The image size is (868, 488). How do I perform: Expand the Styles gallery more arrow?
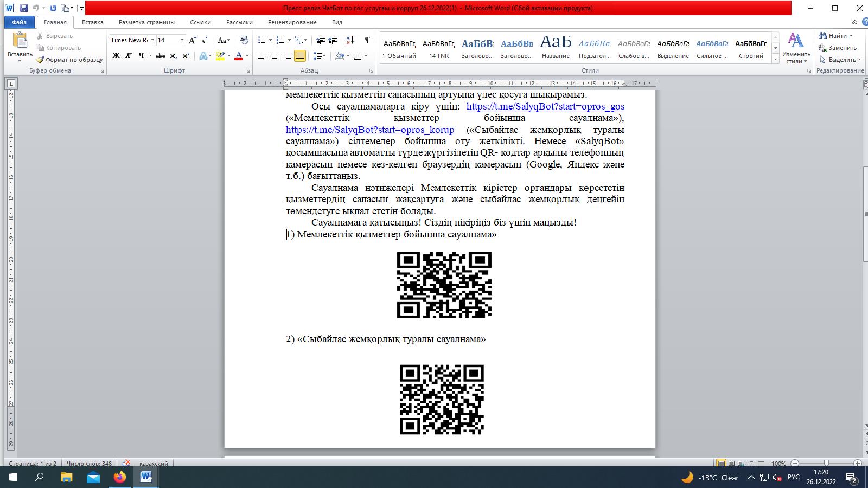pos(775,59)
